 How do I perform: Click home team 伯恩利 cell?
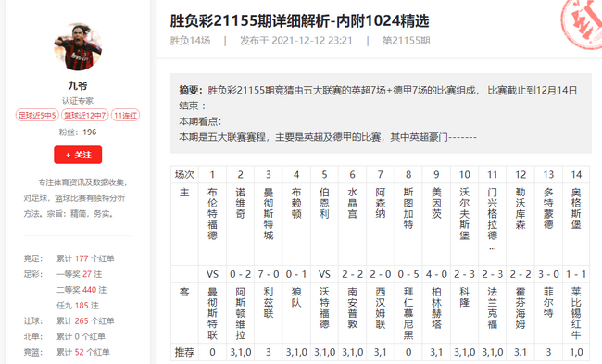tap(324, 224)
